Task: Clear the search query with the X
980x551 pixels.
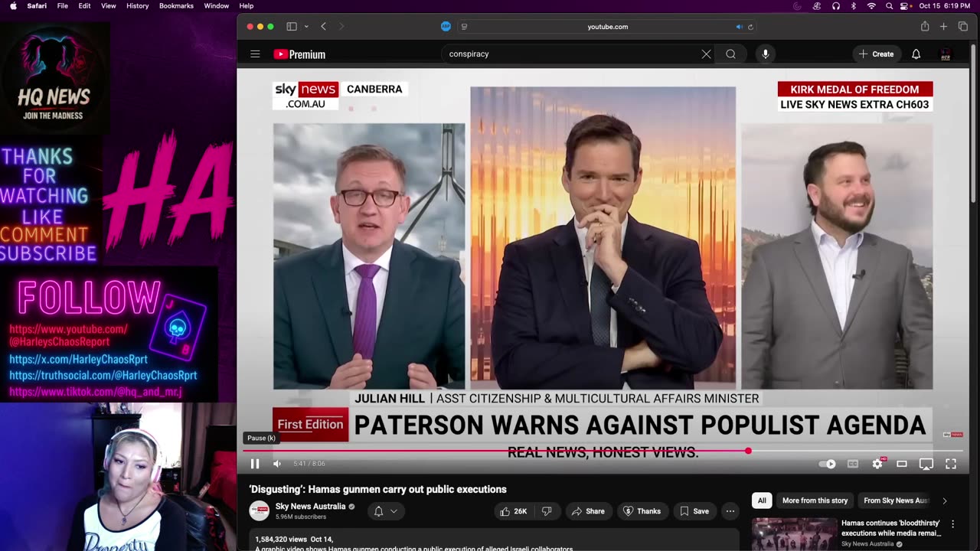Action: 706,54
